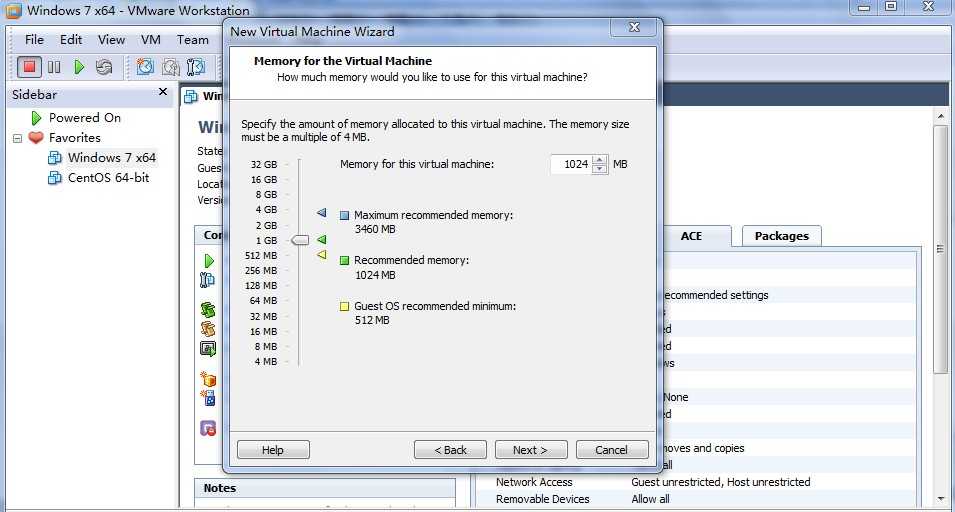Click the red Power Off toolbar button
The width and height of the screenshot is (955, 512).
coord(29,67)
